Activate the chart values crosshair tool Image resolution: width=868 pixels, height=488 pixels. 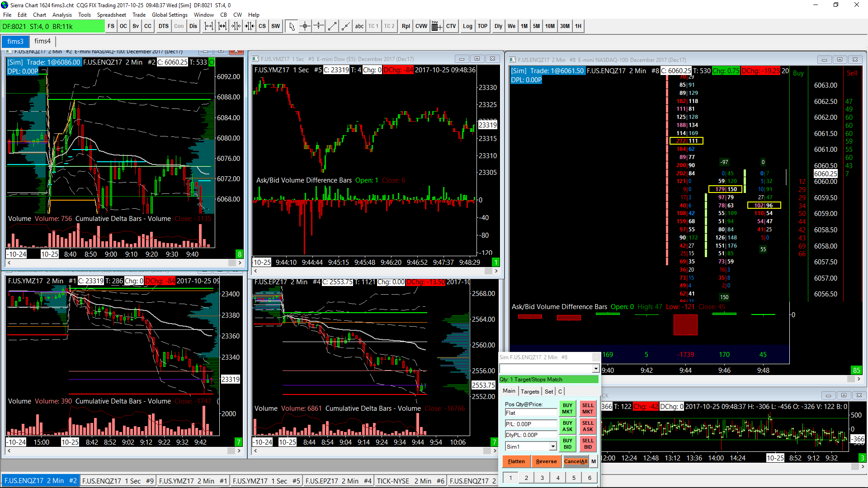[x=305, y=26]
